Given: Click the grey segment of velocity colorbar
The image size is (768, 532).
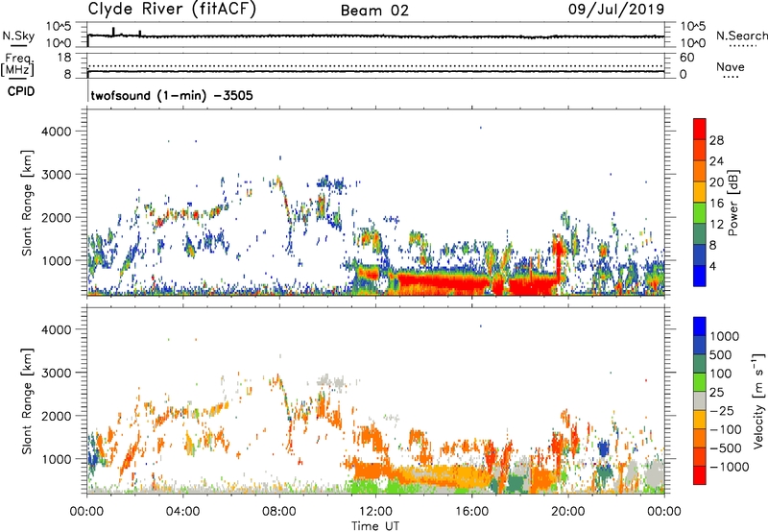Looking at the screenshot, I should click(700, 400).
